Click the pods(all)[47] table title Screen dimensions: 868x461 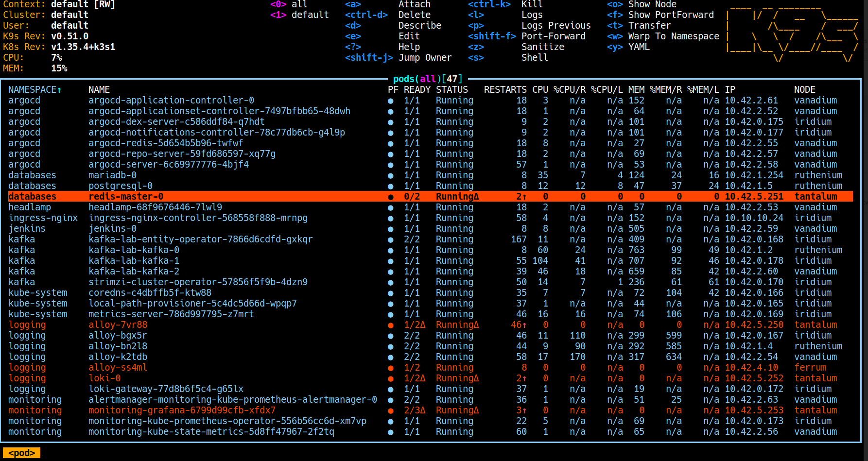(428, 79)
